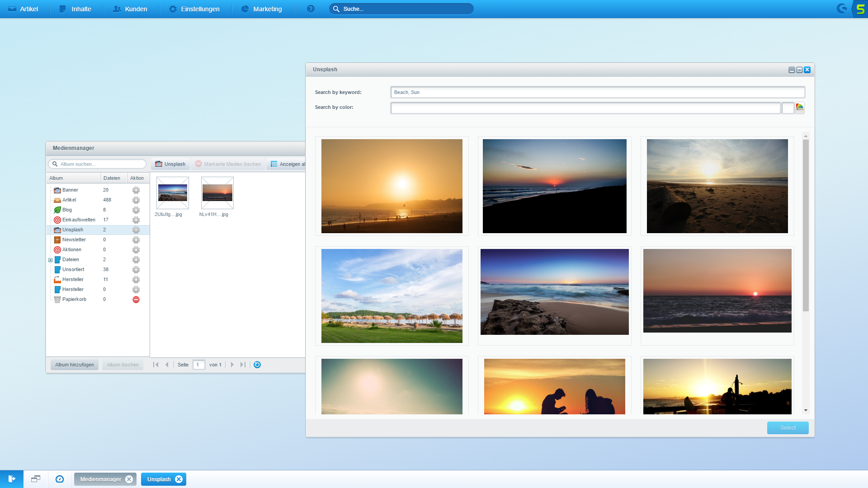Select the Einkaufswelten album
Image resolution: width=868 pixels, height=488 pixels.
point(79,220)
